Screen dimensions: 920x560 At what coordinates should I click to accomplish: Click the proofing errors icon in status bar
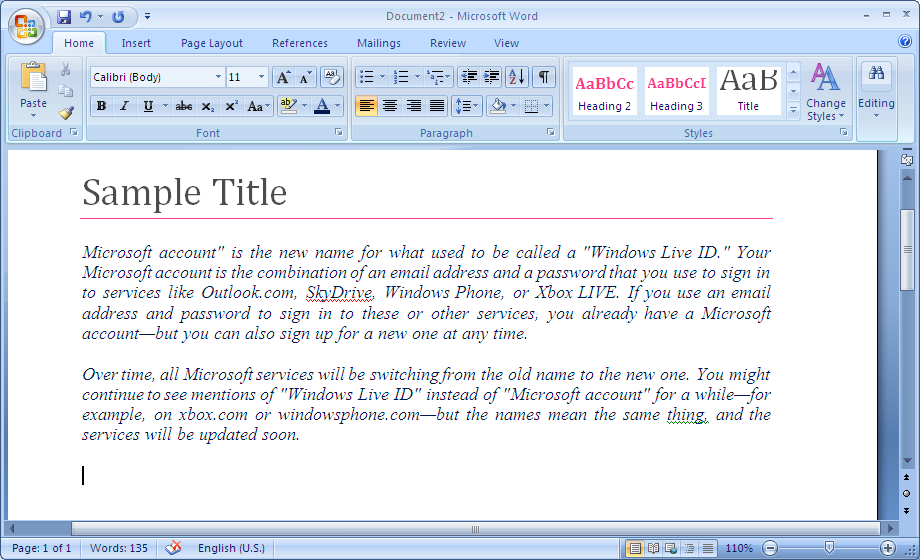[173, 548]
